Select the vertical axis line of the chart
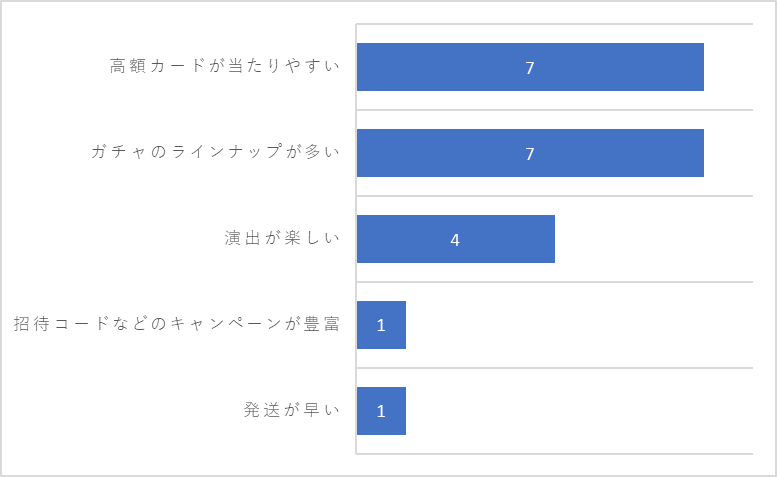The height and width of the screenshot is (477, 777). (356, 239)
